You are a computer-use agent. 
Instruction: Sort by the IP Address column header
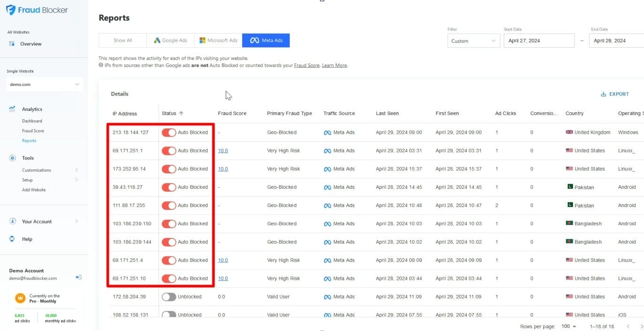pyautogui.click(x=125, y=114)
